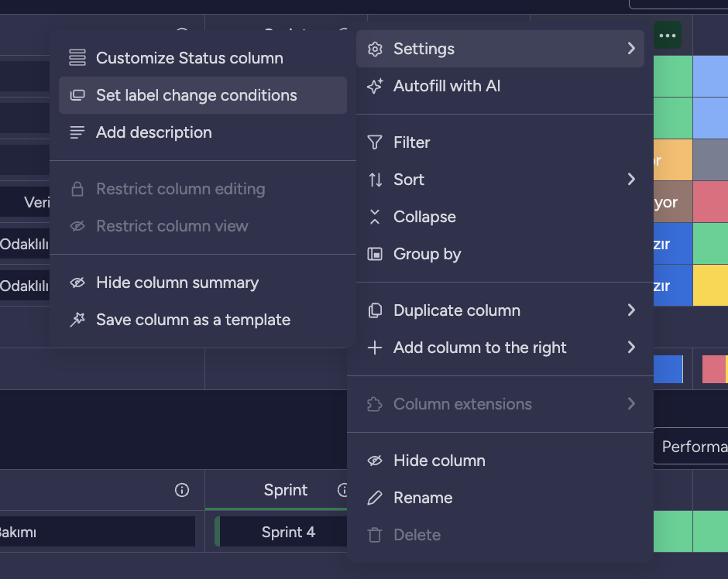728x579 pixels.
Task: Click the orange status cell
Action: coord(673,160)
